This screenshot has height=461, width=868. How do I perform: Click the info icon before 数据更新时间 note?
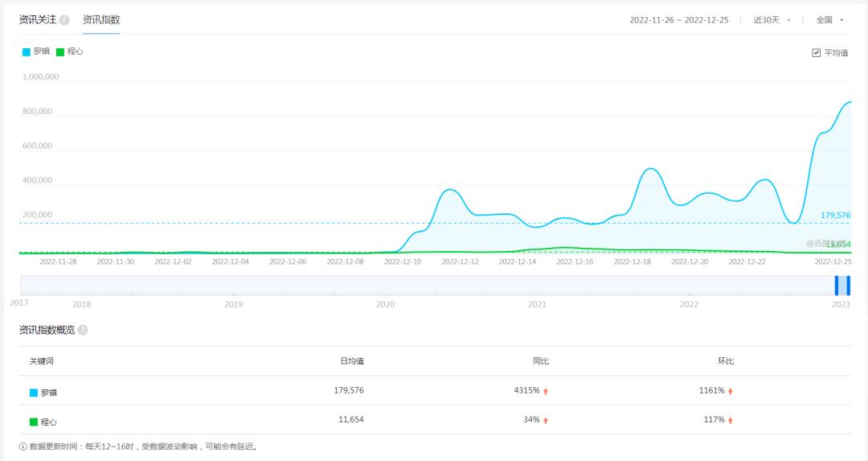[x=23, y=447]
